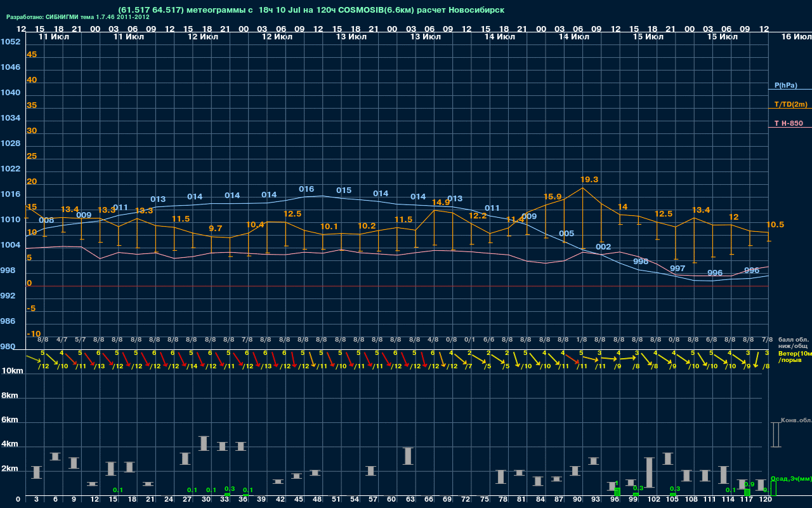Viewport: 812px width, 508px height.
Task: Click forecast hour 51 on bottom axis
Action: coord(336,500)
